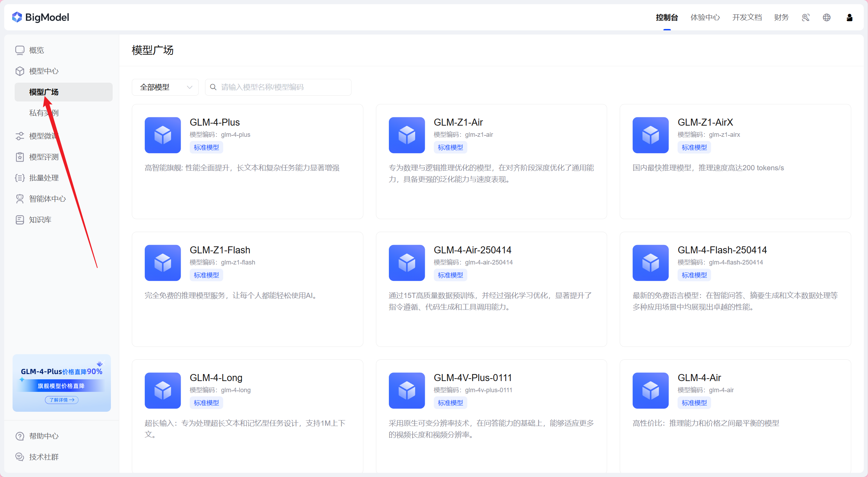
Task: Click the search magnifier icon
Action: point(213,87)
